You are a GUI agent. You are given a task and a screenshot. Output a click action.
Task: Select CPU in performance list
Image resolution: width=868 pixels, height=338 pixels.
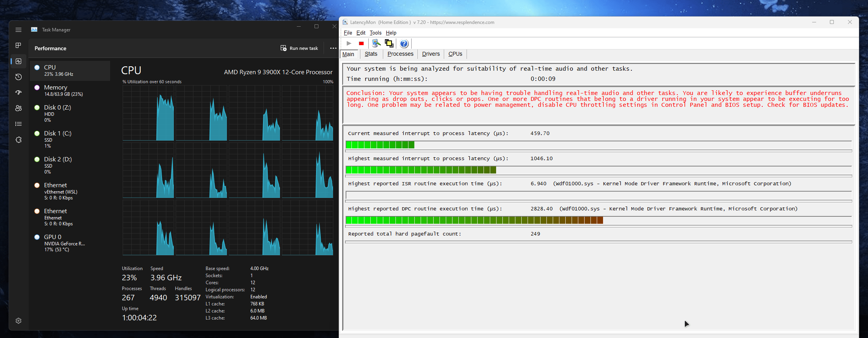click(x=70, y=71)
